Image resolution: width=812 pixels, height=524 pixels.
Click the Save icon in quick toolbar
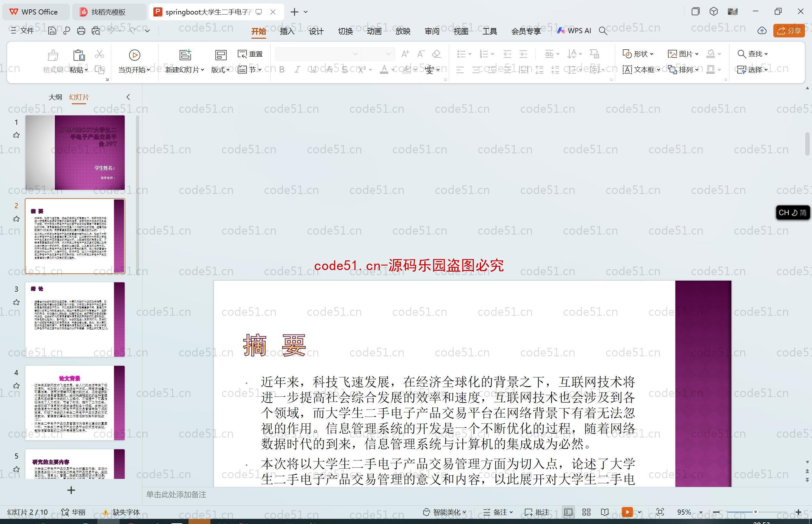click(52, 31)
